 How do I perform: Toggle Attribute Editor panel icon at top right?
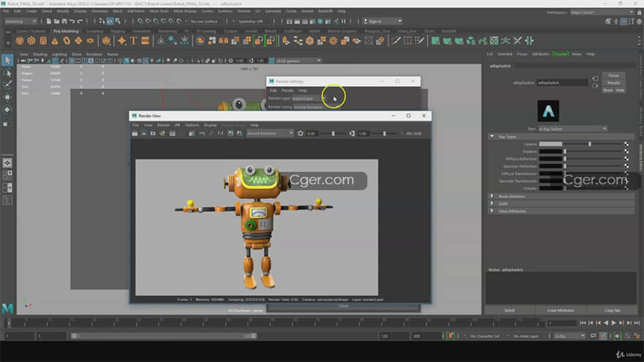point(624,21)
